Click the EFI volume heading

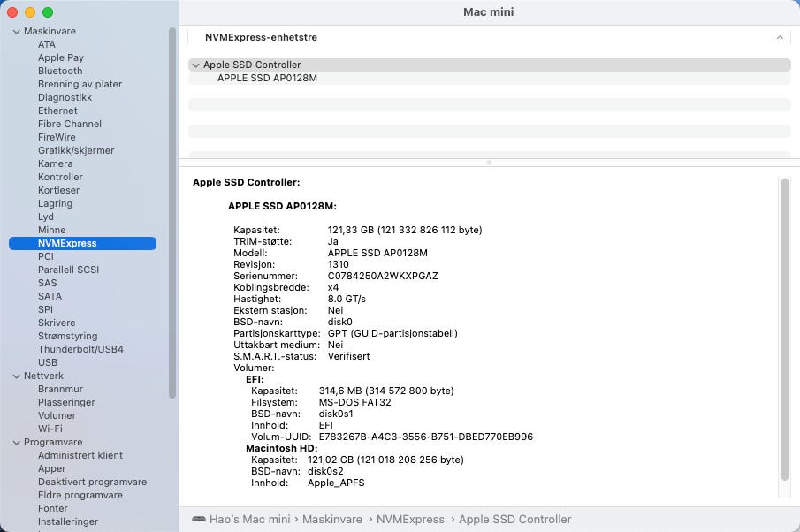[255, 379]
